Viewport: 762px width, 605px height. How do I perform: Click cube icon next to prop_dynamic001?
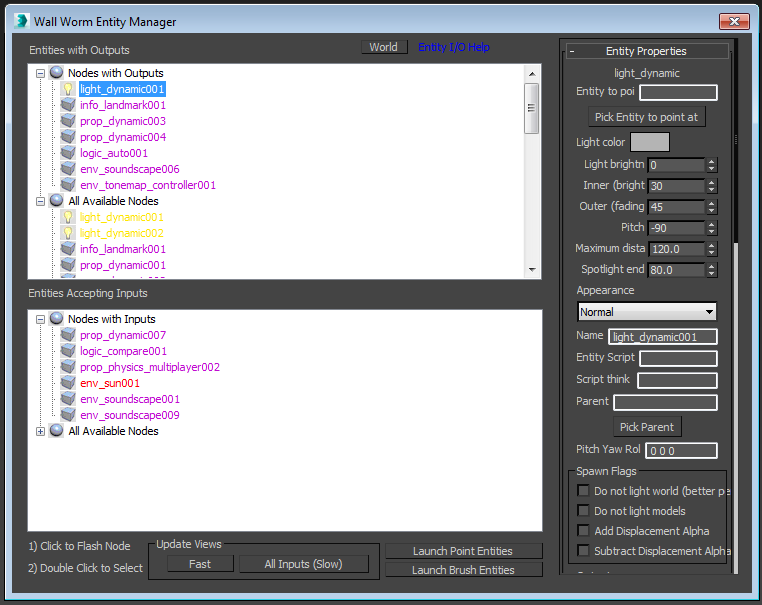68,265
